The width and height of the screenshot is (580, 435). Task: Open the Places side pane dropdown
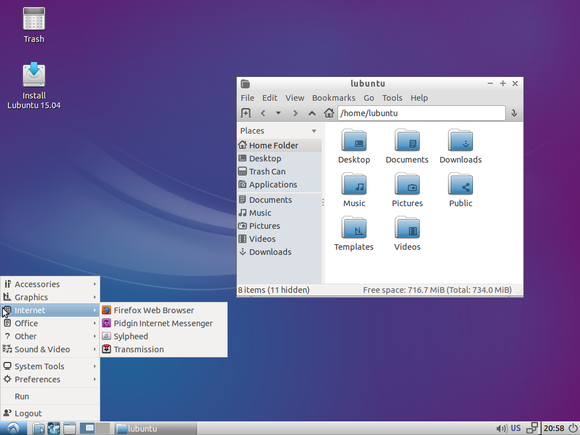[314, 131]
